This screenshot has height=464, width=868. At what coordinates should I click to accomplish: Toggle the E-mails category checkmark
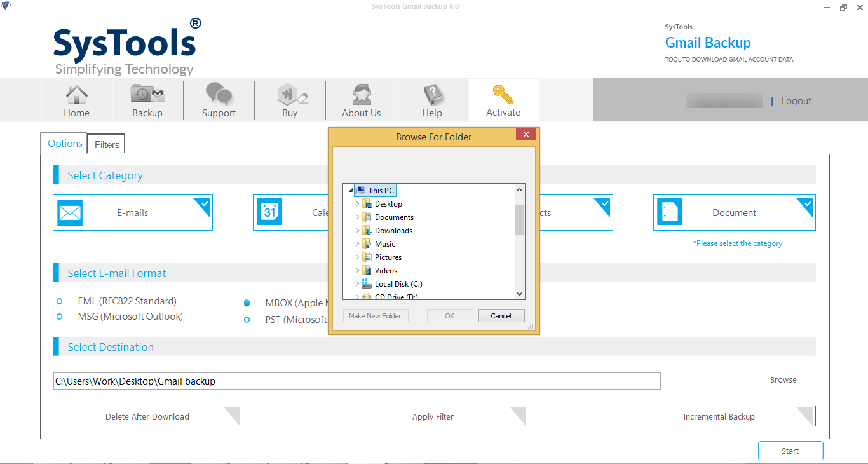tap(203, 205)
